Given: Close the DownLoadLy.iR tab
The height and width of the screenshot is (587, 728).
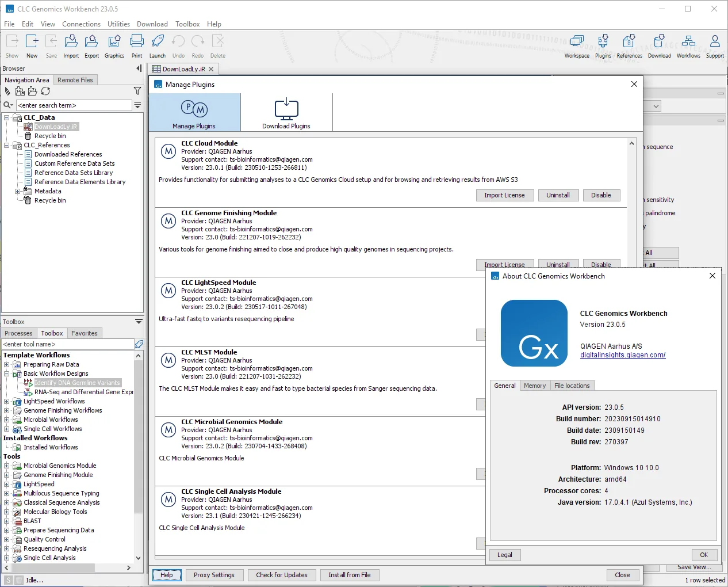Looking at the screenshot, I should point(211,69).
